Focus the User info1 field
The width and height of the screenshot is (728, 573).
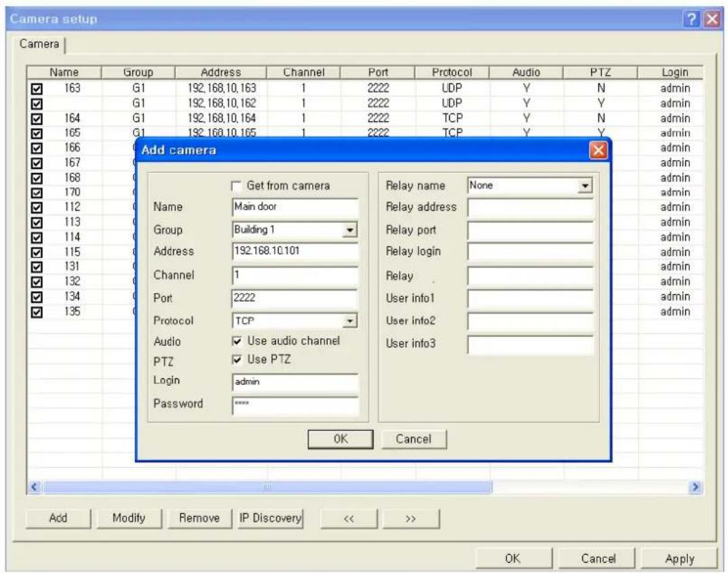click(530, 298)
